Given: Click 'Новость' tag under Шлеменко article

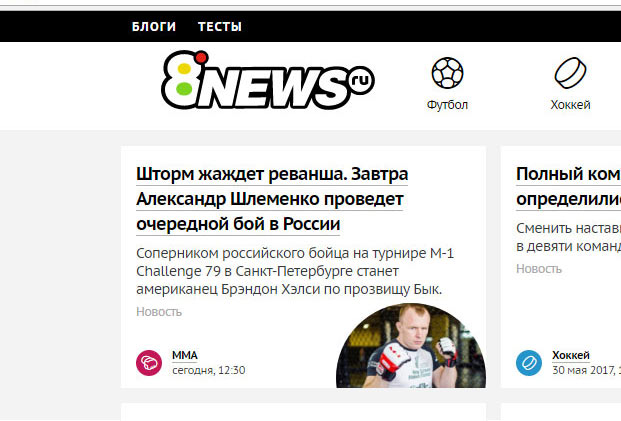Looking at the screenshot, I should click(159, 312).
